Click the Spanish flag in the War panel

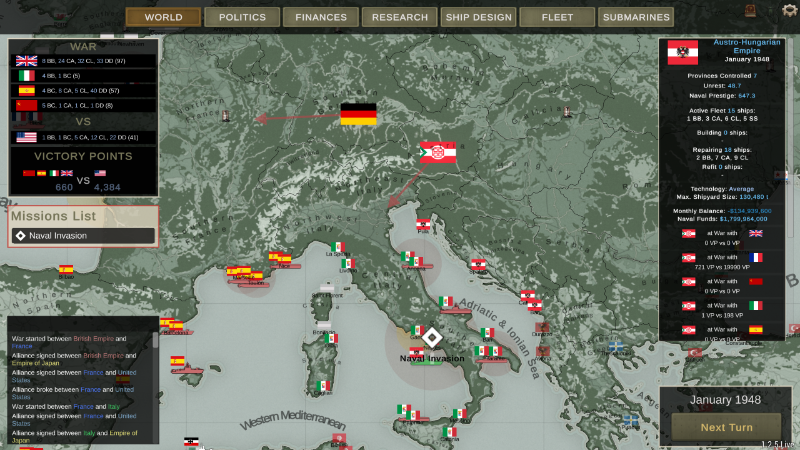point(26,89)
